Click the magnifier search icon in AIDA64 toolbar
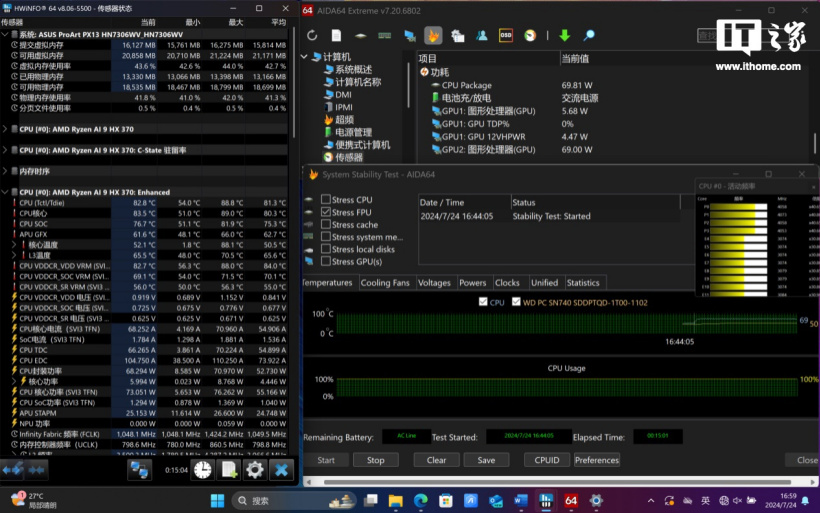 [x=589, y=36]
